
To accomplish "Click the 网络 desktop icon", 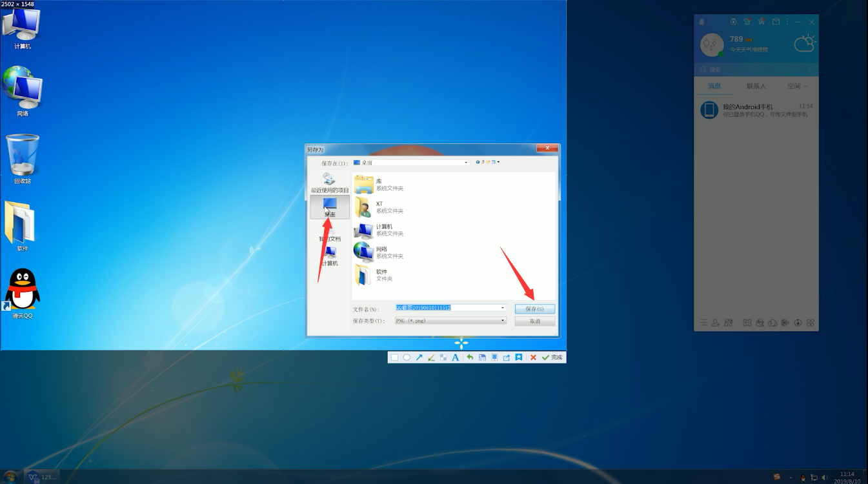I will click(22, 92).
